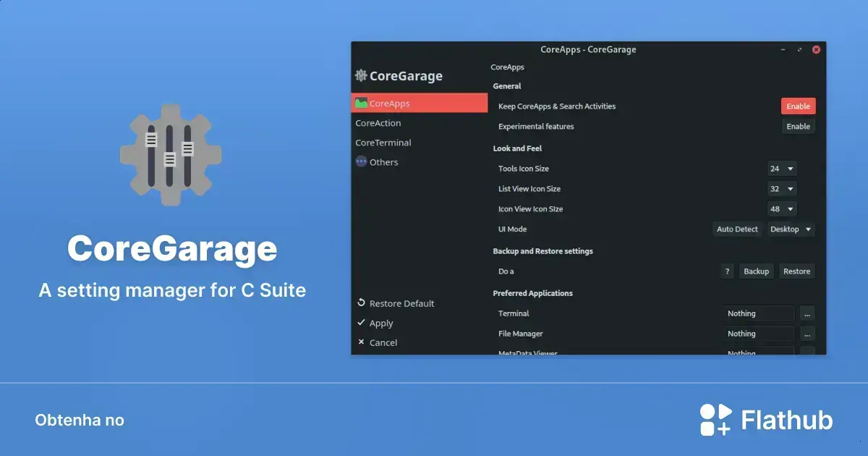
Task: Click the large CoreGarage gear sliders logo
Action: (x=171, y=155)
